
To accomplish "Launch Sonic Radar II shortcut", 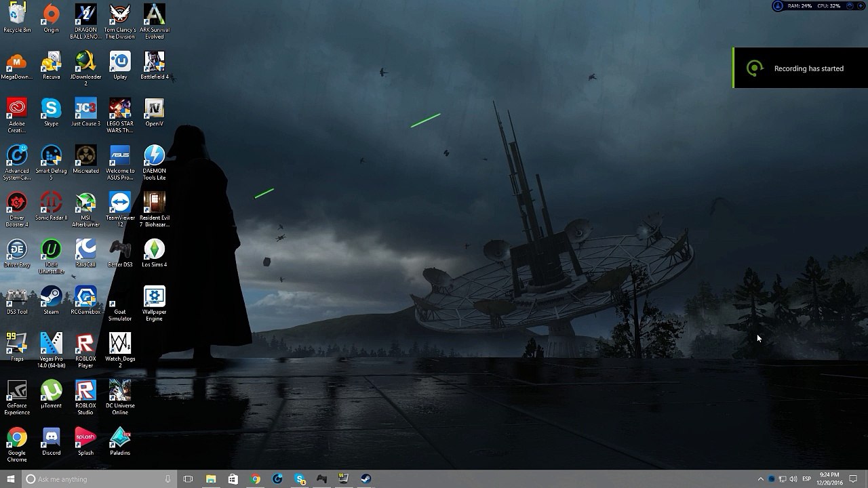I will tap(51, 207).
